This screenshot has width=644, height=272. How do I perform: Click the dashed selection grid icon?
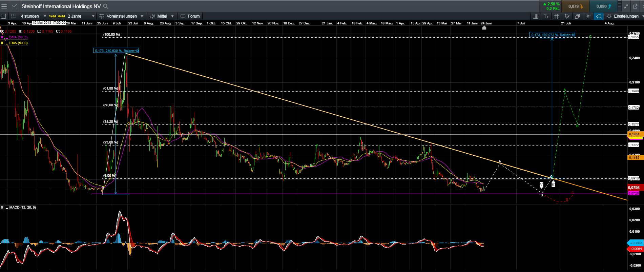point(14,16)
